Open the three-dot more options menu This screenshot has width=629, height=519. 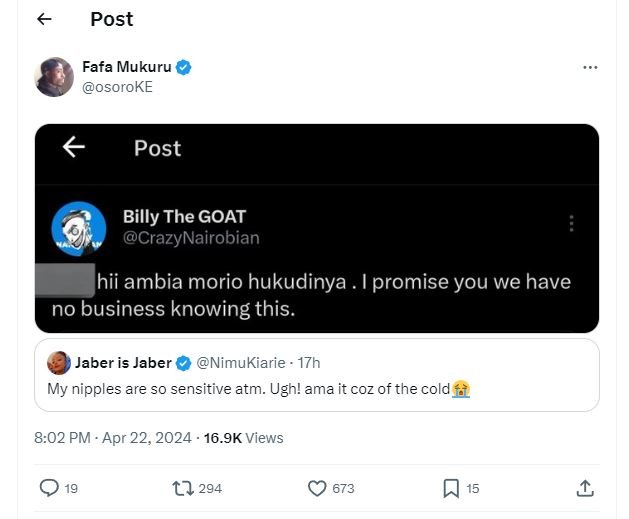pyautogui.click(x=589, y=67)
